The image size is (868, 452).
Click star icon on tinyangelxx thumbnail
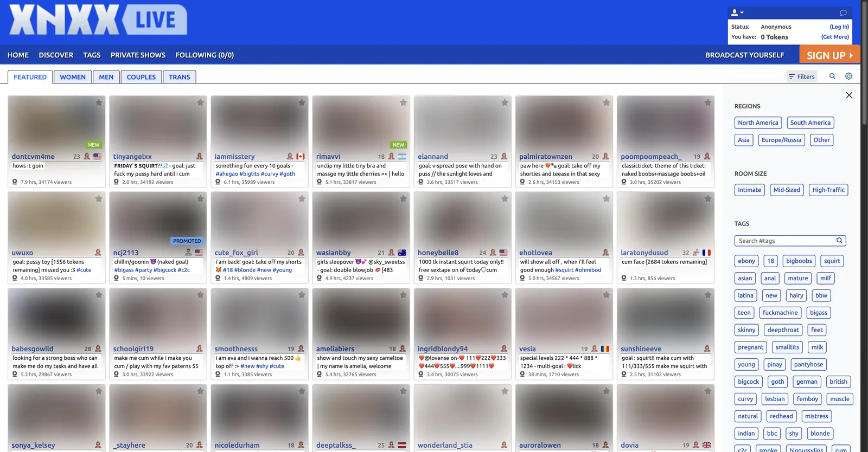(200, 102)
